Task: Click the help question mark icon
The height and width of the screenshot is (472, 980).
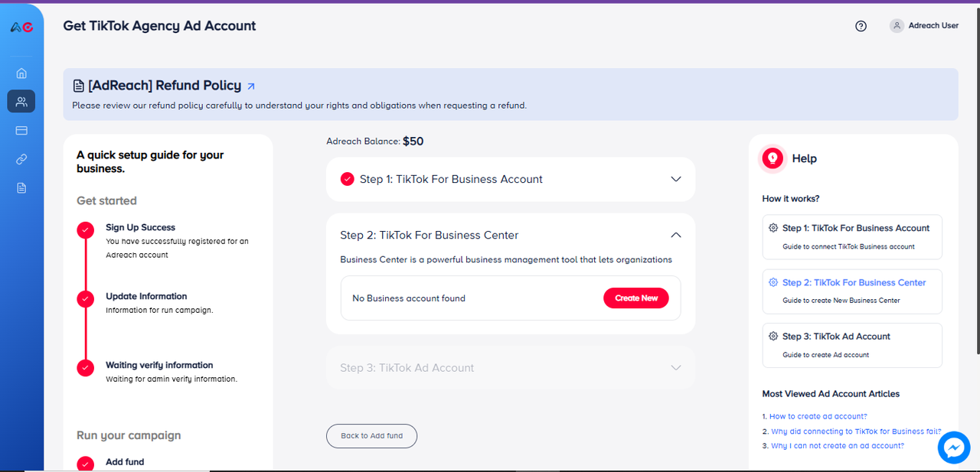Action: [861, 26]
